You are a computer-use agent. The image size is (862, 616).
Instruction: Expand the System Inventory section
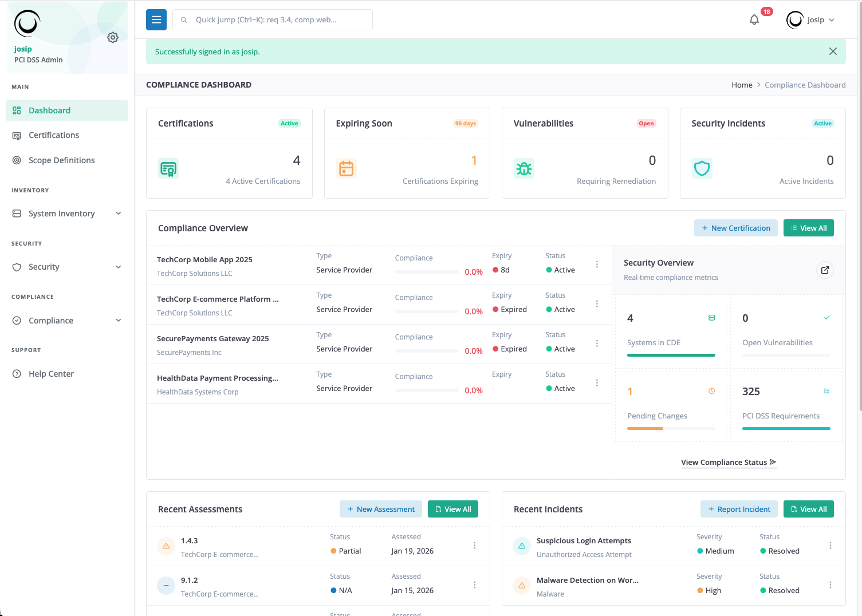pyautogui.click(x=119, y=213)
